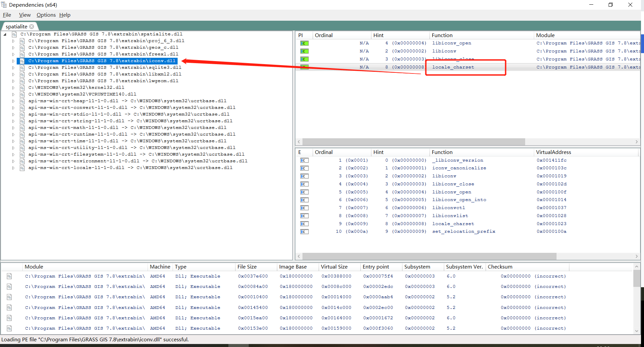This screenshot has width=644, height=347.
Task: Sort module list by Subsystem Ver. column
Action: [x=464, y=267]
